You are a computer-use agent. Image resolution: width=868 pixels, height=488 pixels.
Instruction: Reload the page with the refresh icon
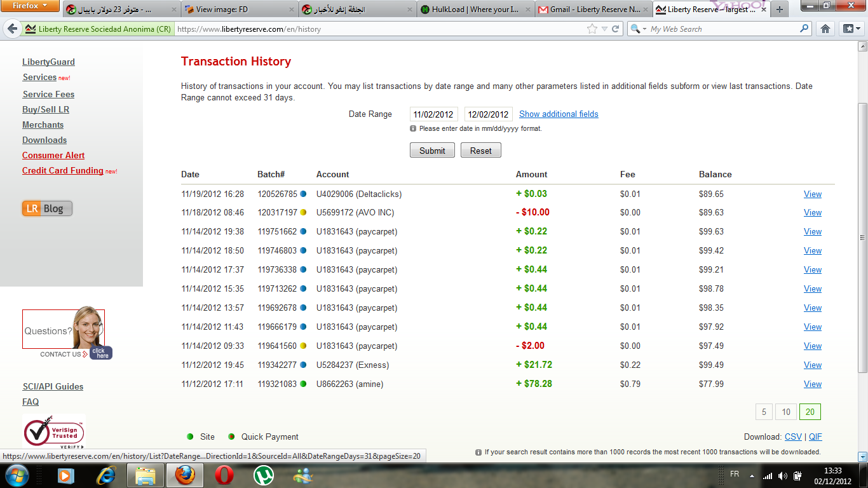tap(615, 29)
